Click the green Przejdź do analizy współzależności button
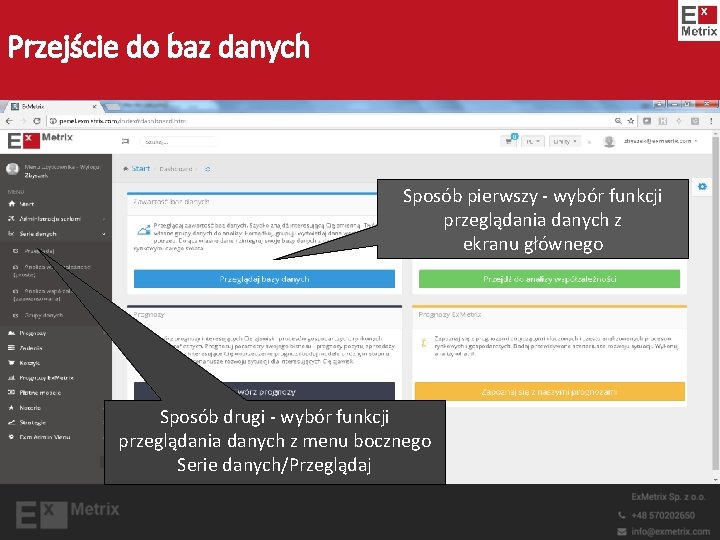 point(549,279)
